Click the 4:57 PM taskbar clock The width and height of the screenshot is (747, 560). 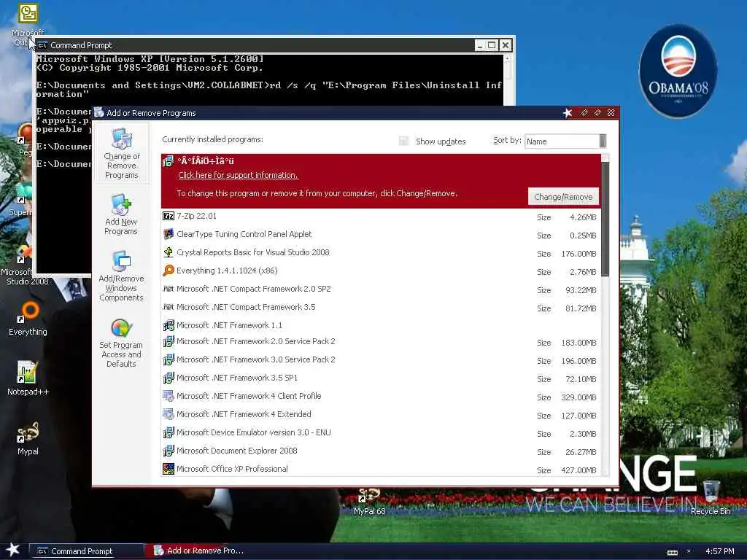(719, 551)
